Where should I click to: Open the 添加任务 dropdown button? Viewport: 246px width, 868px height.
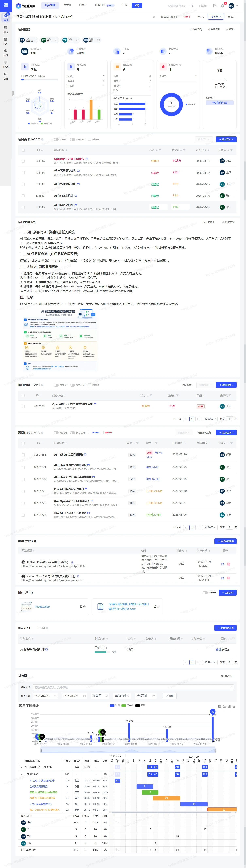pyautogui.click(x=227, y=433)
